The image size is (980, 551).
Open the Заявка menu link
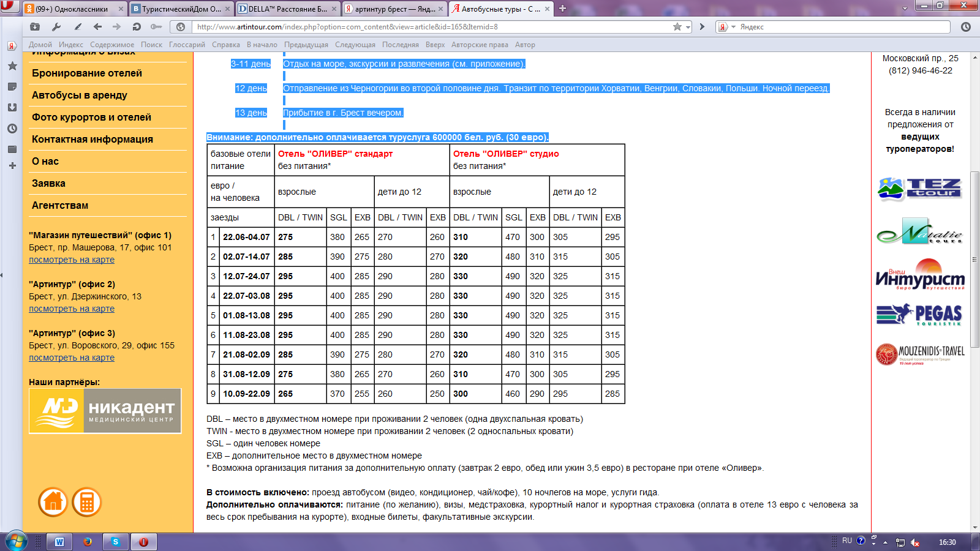pos(48,183)
